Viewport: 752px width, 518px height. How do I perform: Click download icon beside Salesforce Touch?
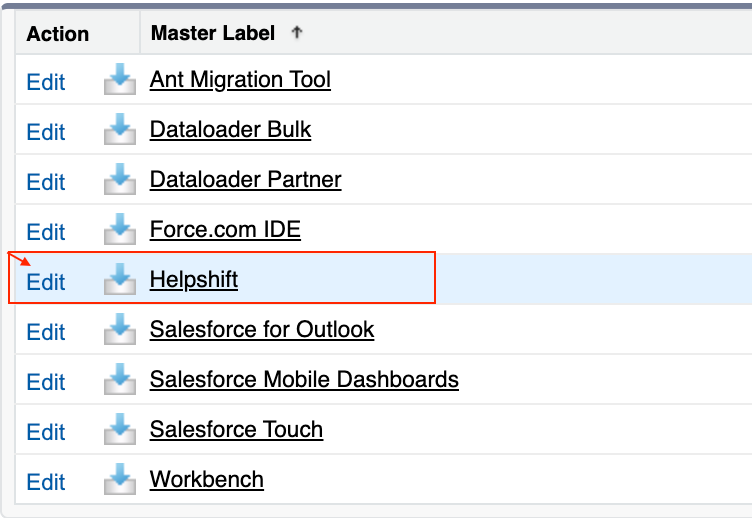click(119, 430)
